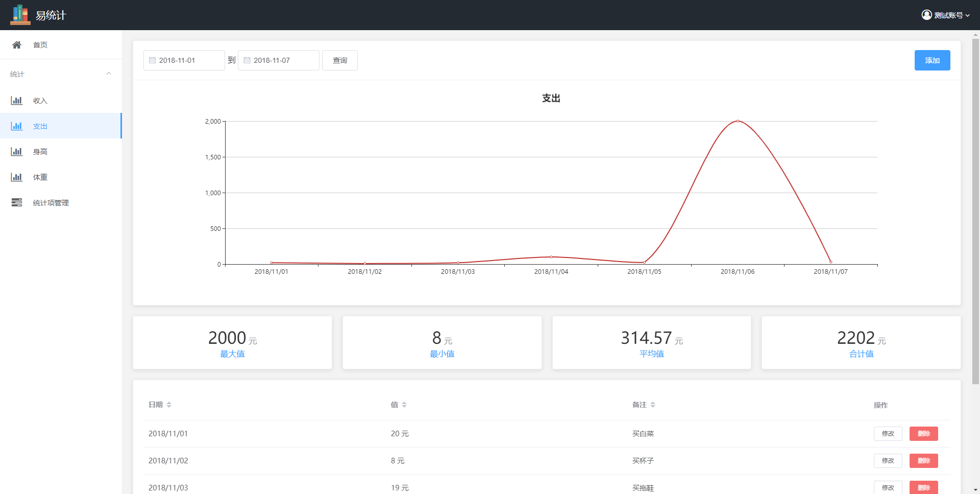This screenshot has width=980, height=494.
Task: Click the blue 添加 button
Action: pyautogui.click(x=932, y=60)
